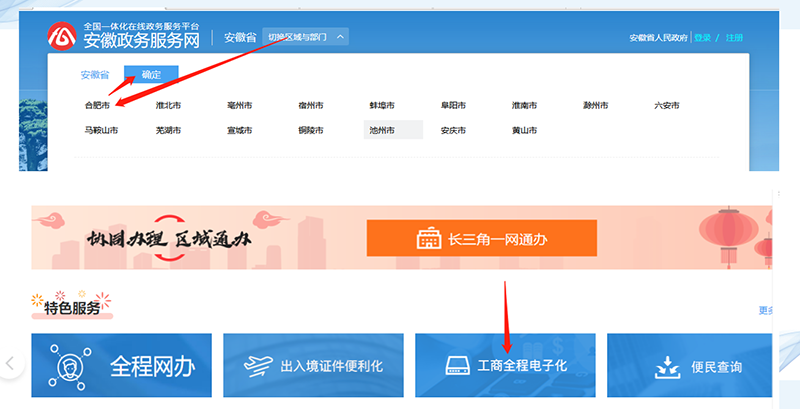Select 宿州市 from the city list

[311, 106]
